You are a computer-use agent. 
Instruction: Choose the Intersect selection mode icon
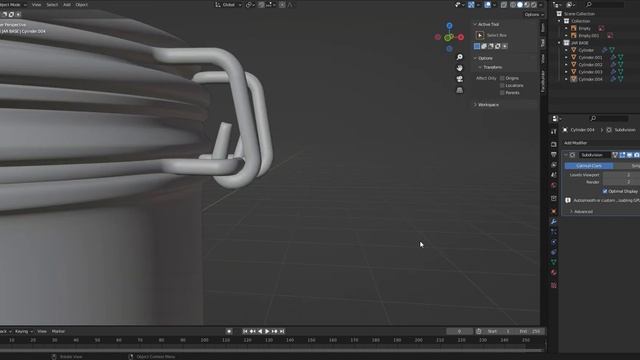coord(505,47)
